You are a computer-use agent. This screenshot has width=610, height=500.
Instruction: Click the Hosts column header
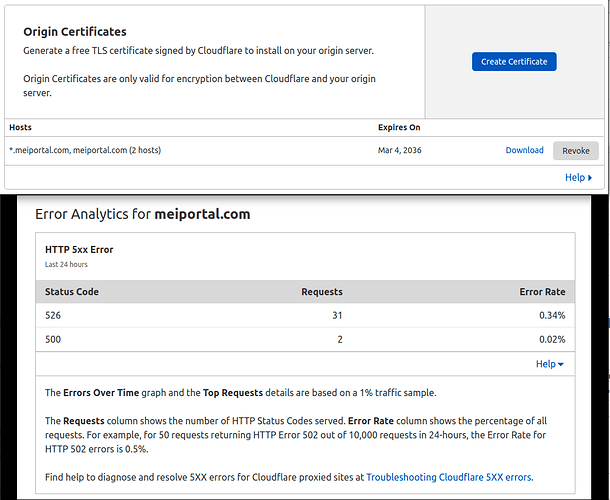(x=22, y=127)
